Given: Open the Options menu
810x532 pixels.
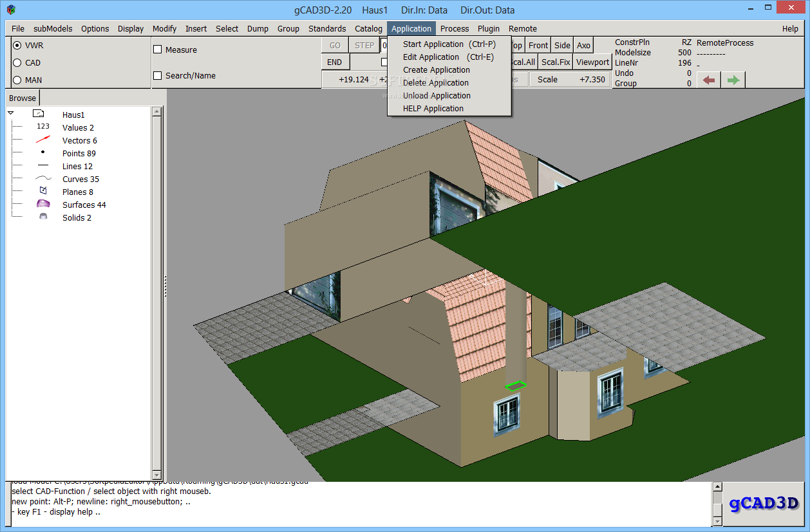Looking at the screenshot, I should point(95,28).
